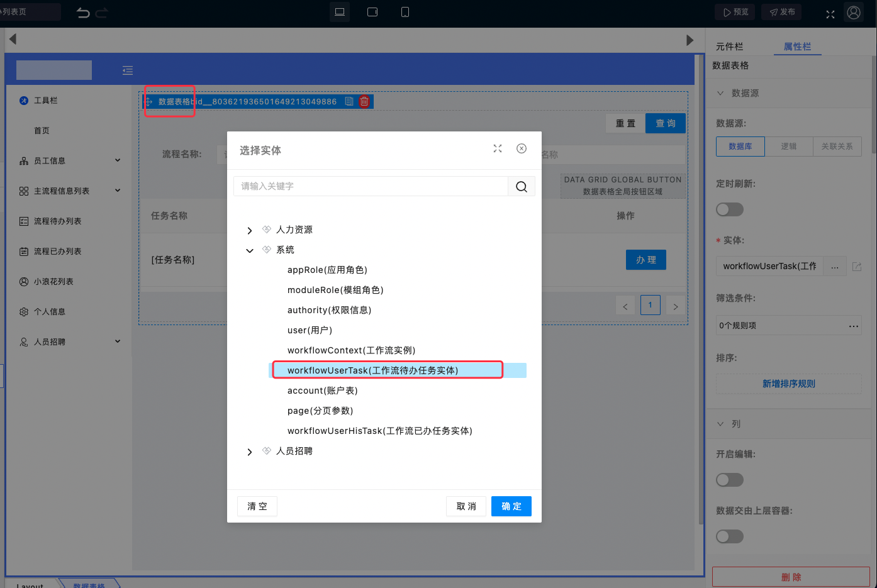Image resolution: width=877 pixels, height=588 pixels.
Task: Toggle the 开启编辑 switch
Action: (x=730, y=480)
